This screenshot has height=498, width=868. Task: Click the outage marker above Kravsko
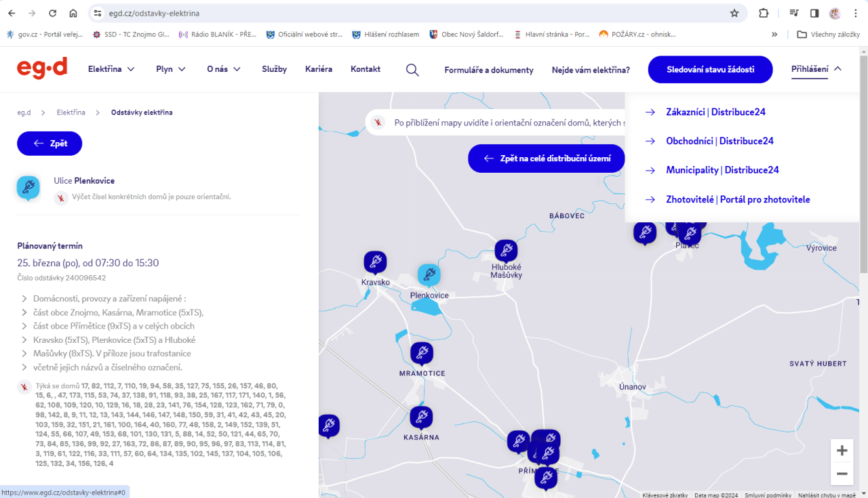pos(375,262)
